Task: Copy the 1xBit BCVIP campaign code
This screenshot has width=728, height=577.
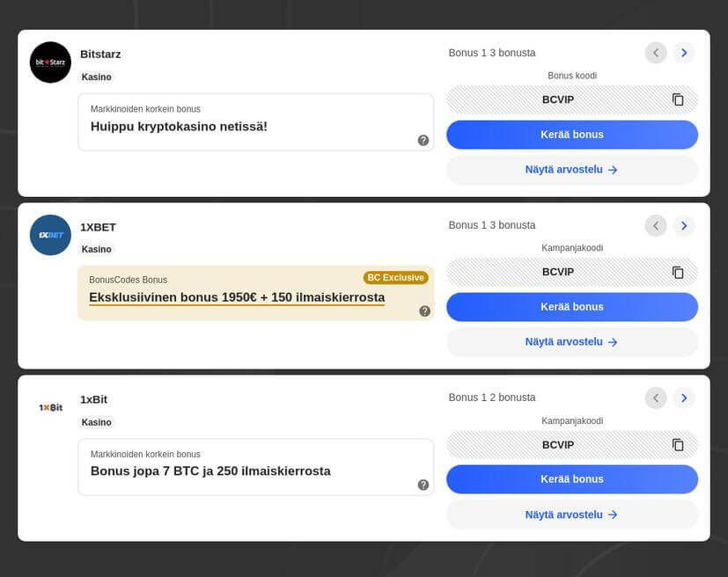Action: tap(678, 445)
